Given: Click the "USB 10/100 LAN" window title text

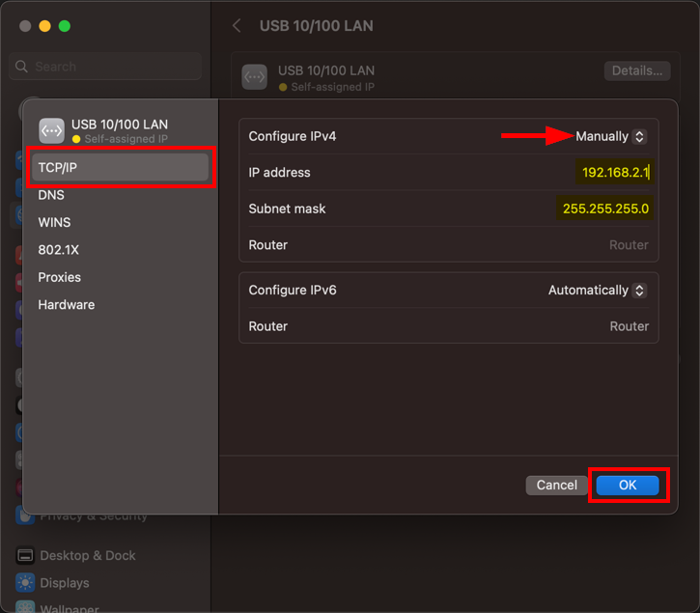Looking at the screenshot, I should tap(316, 26).
